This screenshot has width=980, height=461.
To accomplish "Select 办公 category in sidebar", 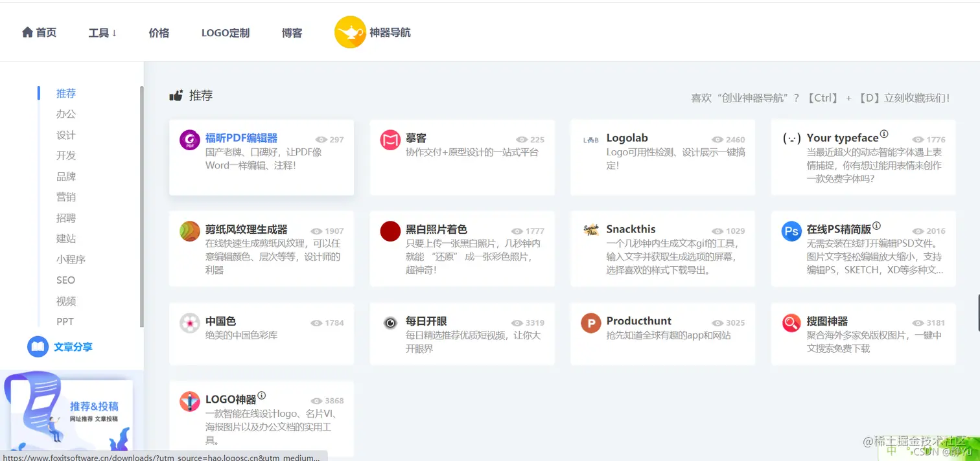I will pos(66,114).
